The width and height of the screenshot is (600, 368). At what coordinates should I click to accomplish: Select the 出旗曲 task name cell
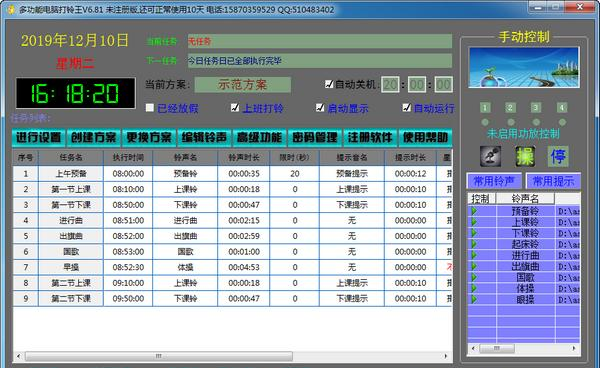click(71, 236)
